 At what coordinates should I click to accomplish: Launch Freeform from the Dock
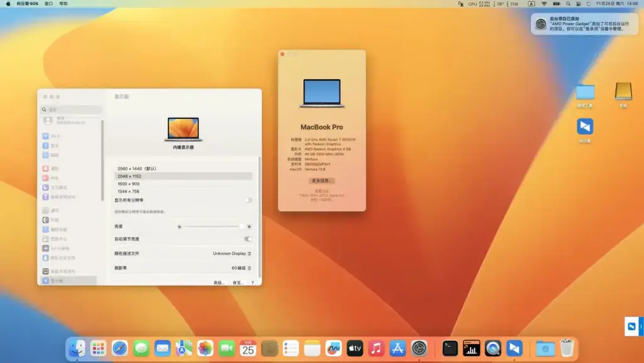pos(333,349)
